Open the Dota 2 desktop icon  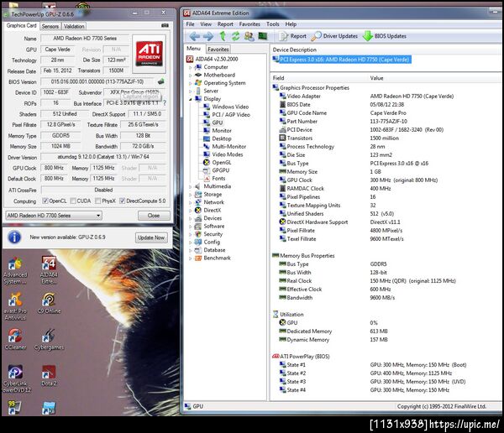coord(49,376)
